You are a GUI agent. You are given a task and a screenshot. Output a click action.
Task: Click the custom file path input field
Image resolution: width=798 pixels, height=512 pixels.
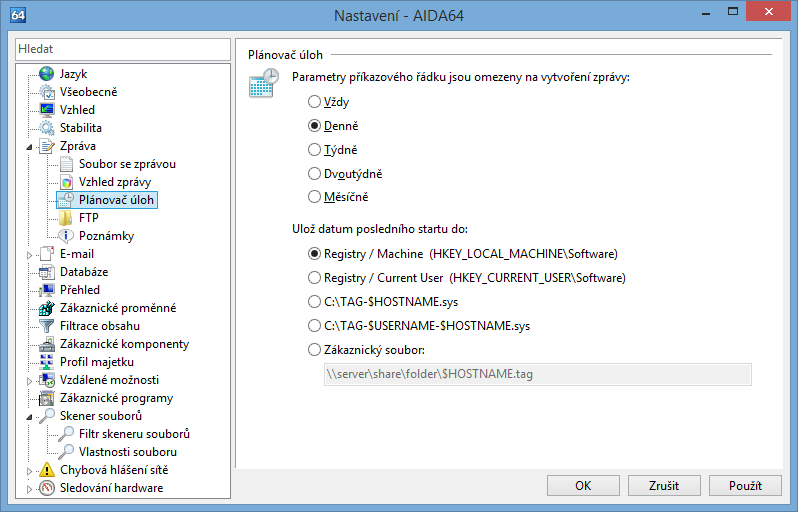pos(537,374)
